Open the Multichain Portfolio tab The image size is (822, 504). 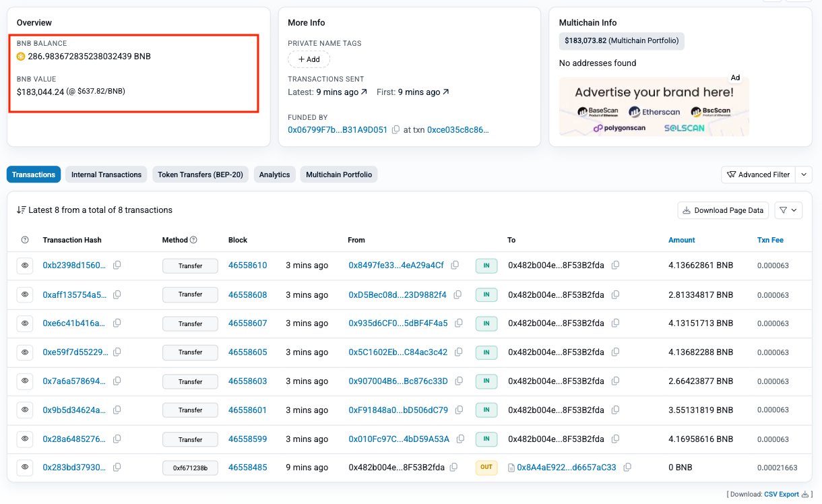(x=339, y=175)
